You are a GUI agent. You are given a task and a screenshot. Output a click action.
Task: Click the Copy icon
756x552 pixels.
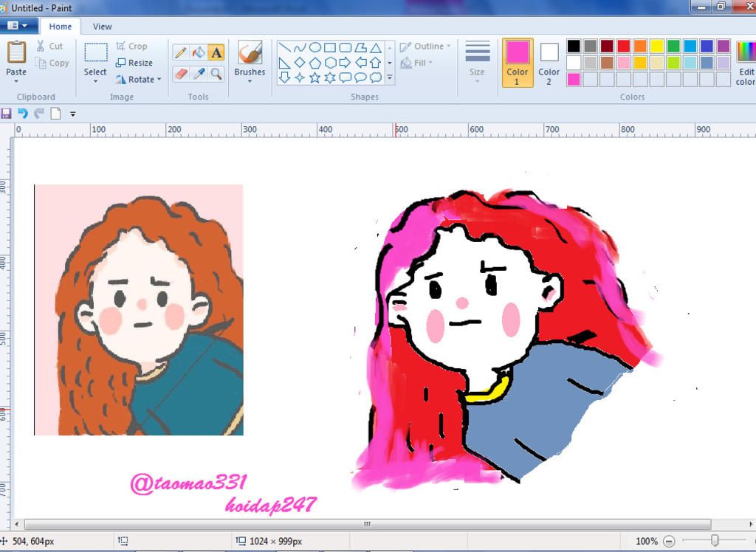[x=41, y=63]
